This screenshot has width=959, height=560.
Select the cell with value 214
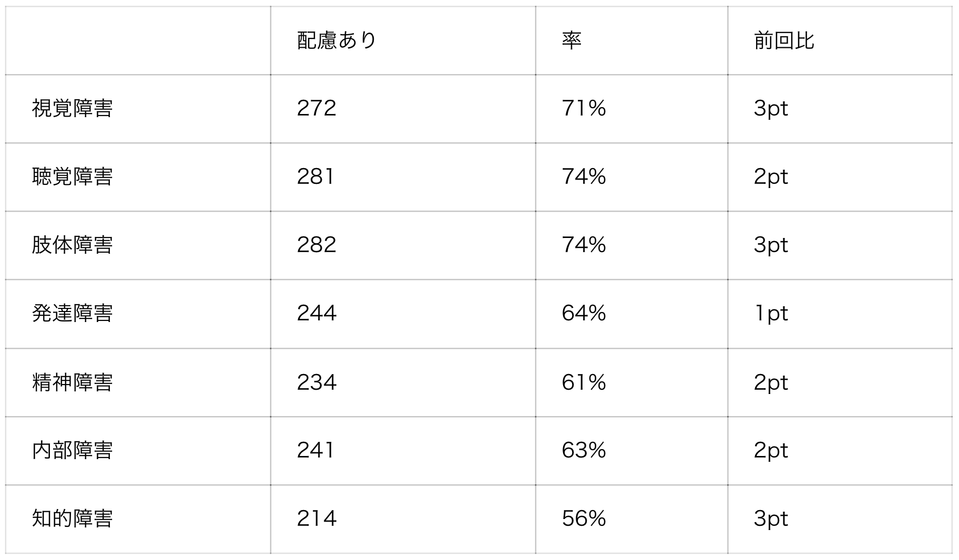(403, 519)
